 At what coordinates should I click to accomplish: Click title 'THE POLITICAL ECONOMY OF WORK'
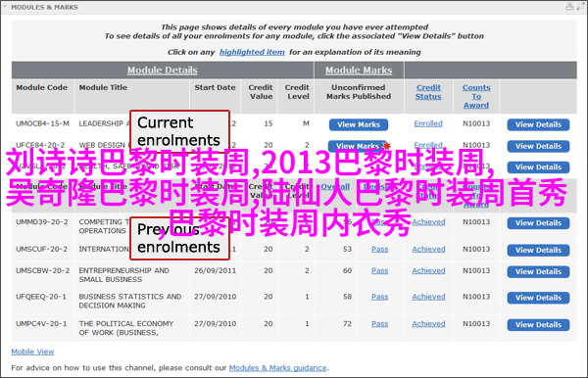126,328
